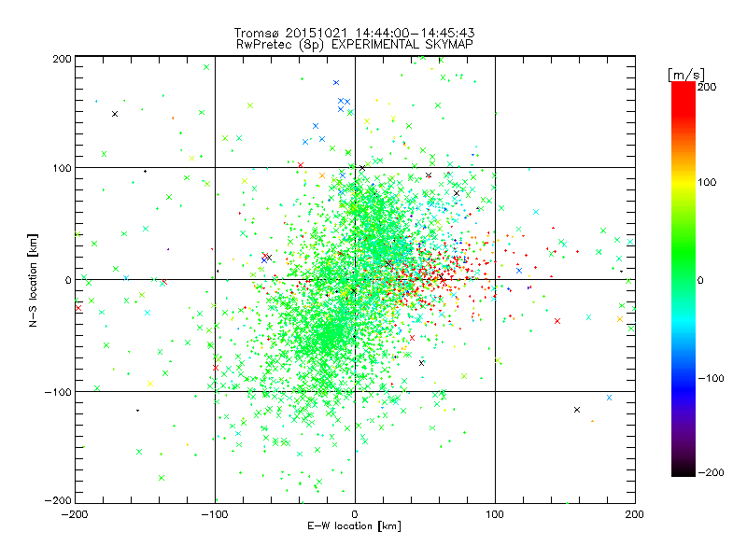Click y-axis tick label '-200' at bottom left
The image size is (747, 560).
tap(58, 500)
